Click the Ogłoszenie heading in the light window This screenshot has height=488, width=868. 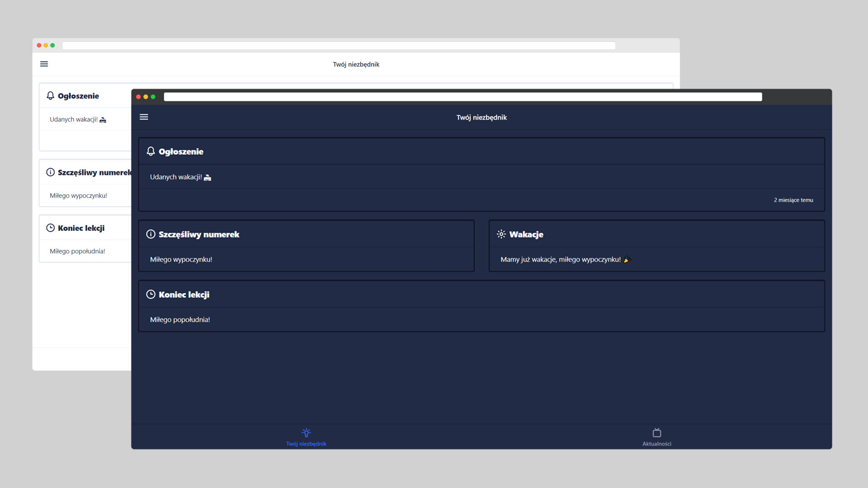pyautogui.click(x=78, y=96)
